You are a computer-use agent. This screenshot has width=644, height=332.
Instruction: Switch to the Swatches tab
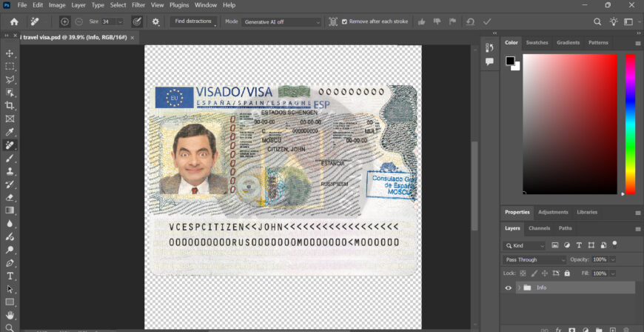tap(537, 43)
